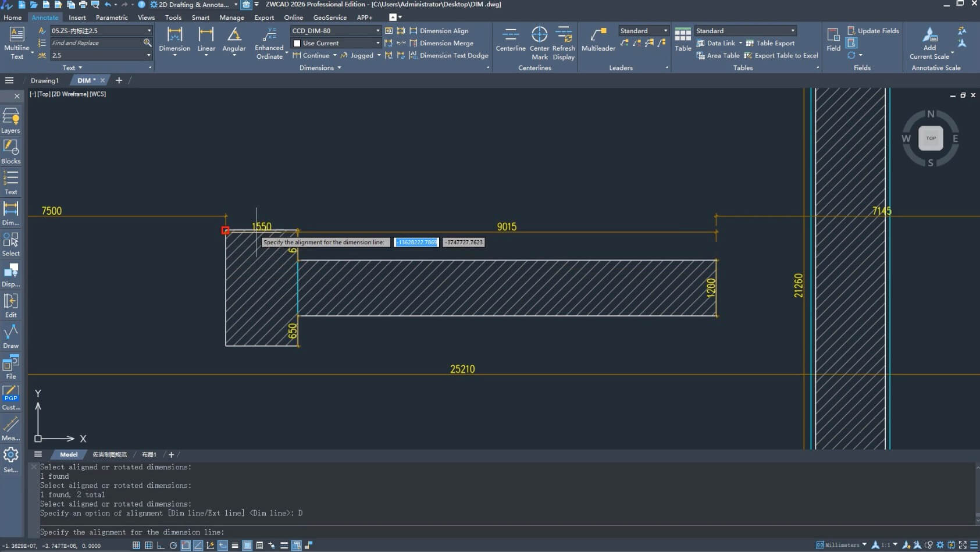Toggle polar tracking in status bar
The height and width of the screenshot is (552, 980).
click(173, 546)
